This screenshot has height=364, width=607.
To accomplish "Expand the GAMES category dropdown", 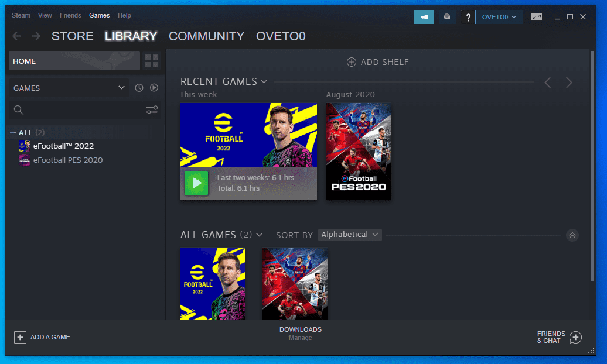I will tap(69, 88).
